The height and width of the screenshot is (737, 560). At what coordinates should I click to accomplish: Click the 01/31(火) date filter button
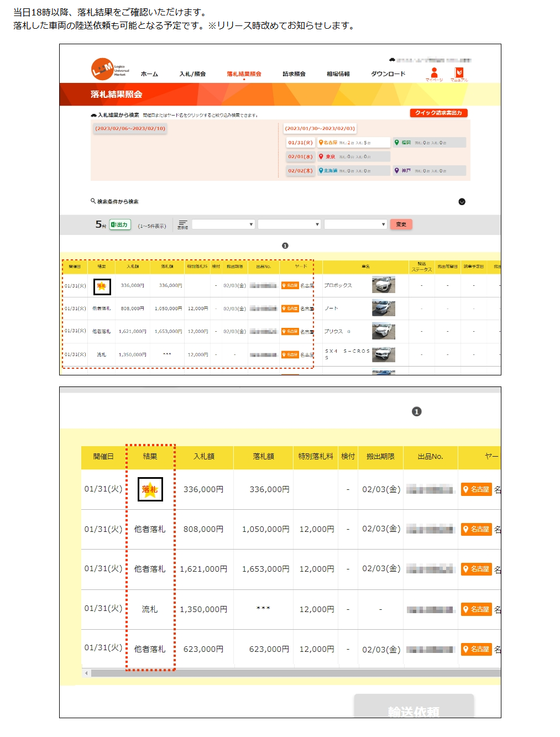point(300,143)
